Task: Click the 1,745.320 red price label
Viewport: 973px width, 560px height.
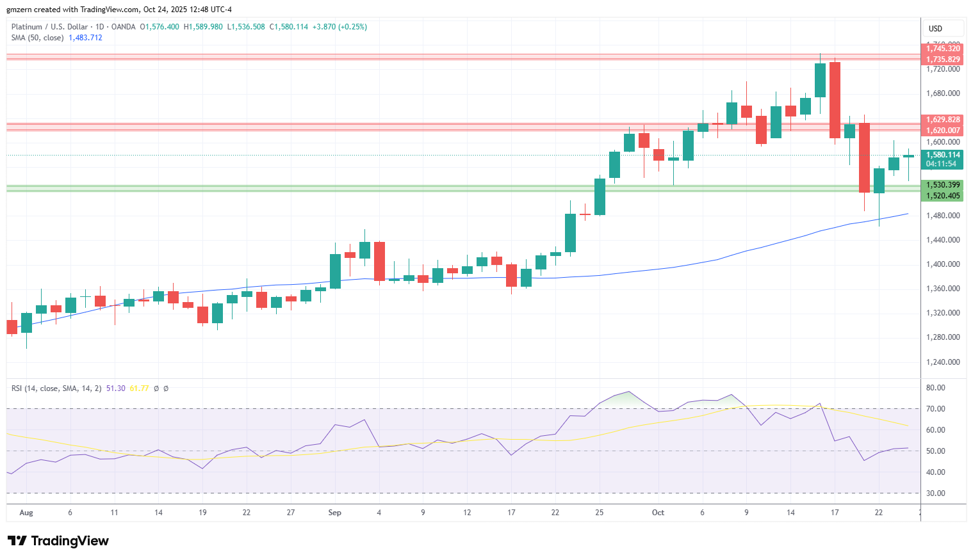Action: 943,49
